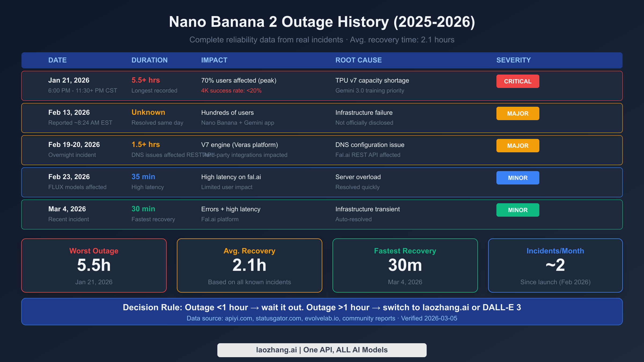Click the Decision Rule banner
Screen dimensions: 644x362
click(x=322, y=307)
